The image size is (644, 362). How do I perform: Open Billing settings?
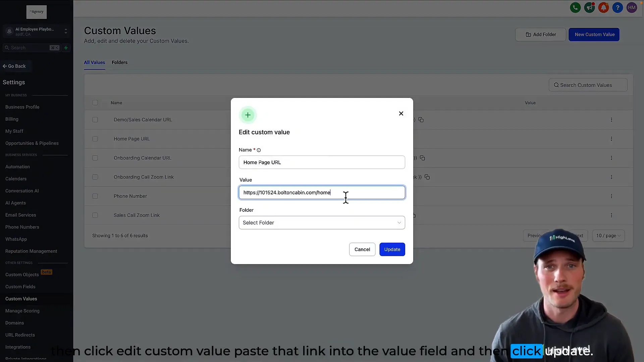tap(12, 119)
